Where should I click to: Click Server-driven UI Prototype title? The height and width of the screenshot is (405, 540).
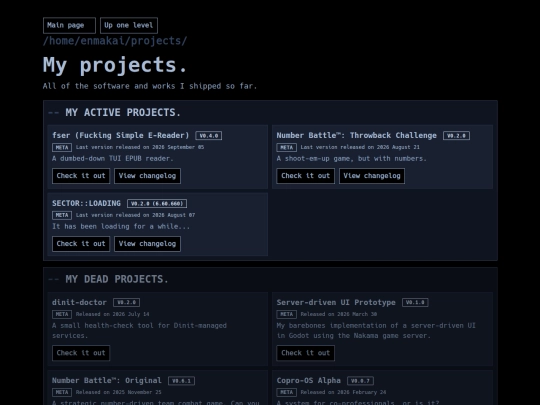(336, 302)
